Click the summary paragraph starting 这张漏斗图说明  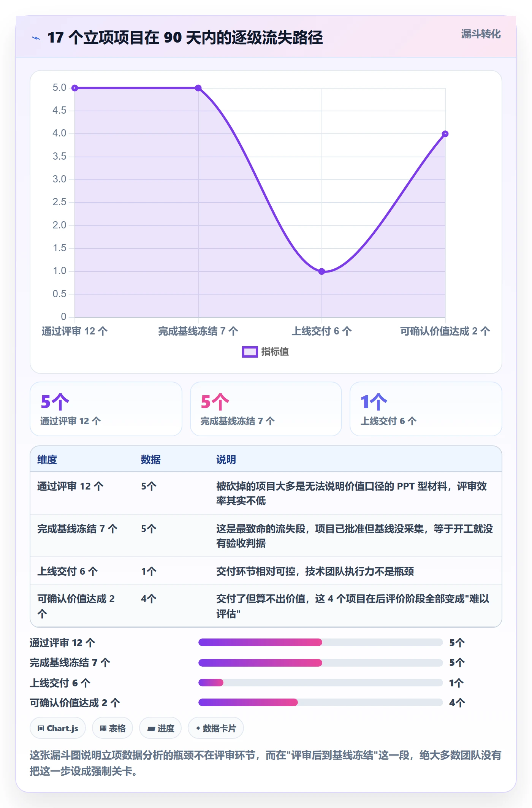pyautogui.click(x=266, y=763)
